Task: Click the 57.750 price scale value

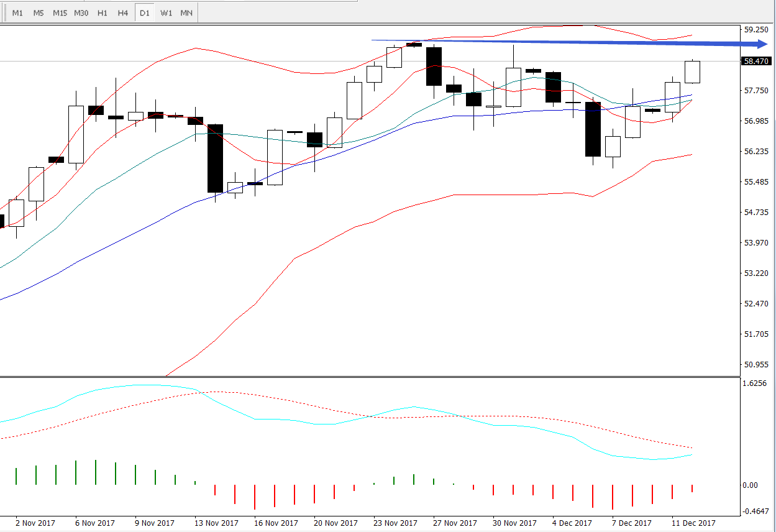Action: [x=757, y=91]
